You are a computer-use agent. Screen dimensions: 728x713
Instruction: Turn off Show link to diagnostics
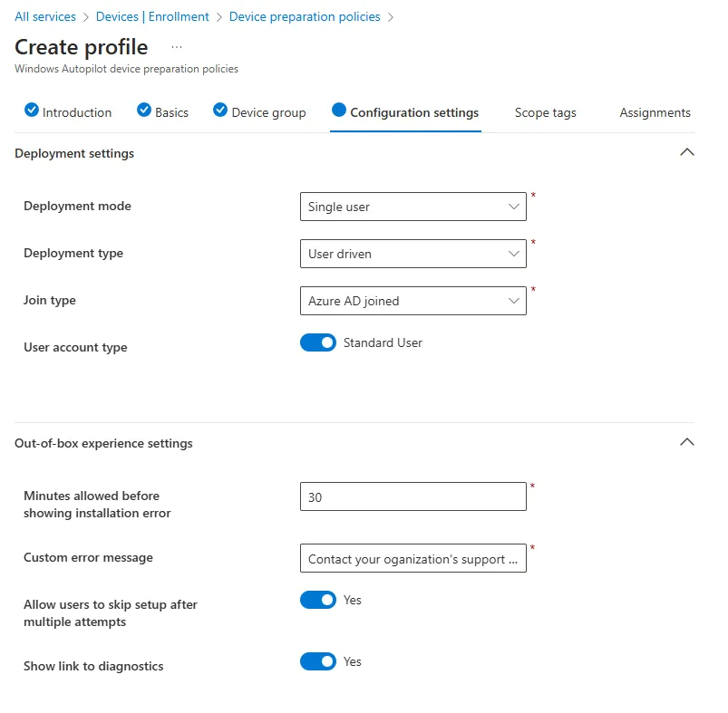tap(318, 662)
